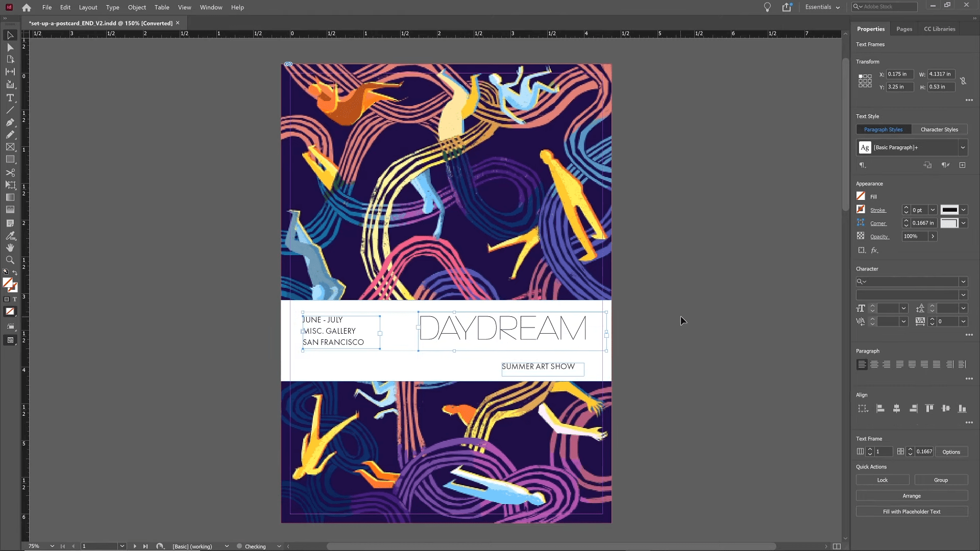Toggle Fill with Placeholder Text option
980x551 pixels.
911,511
